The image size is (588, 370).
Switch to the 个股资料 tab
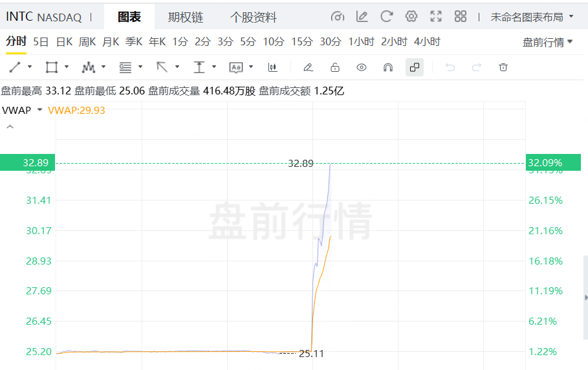[x=254, y=17]
